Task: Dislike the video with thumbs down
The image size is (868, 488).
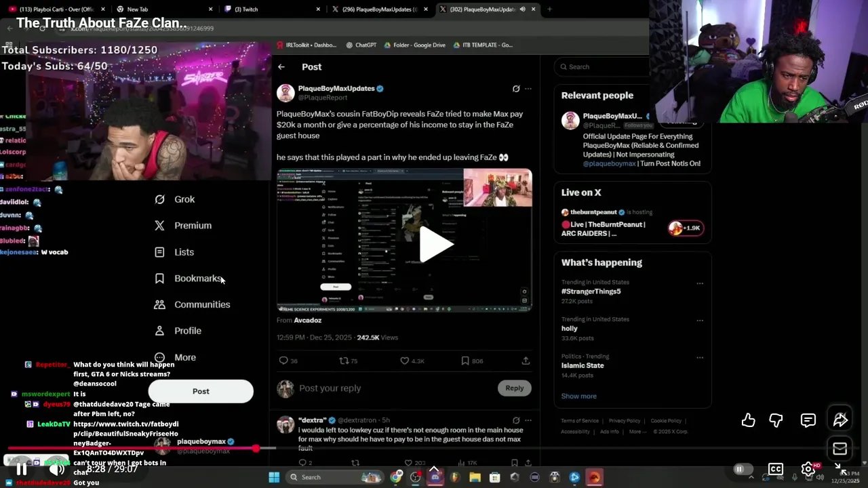Action: 776,420
